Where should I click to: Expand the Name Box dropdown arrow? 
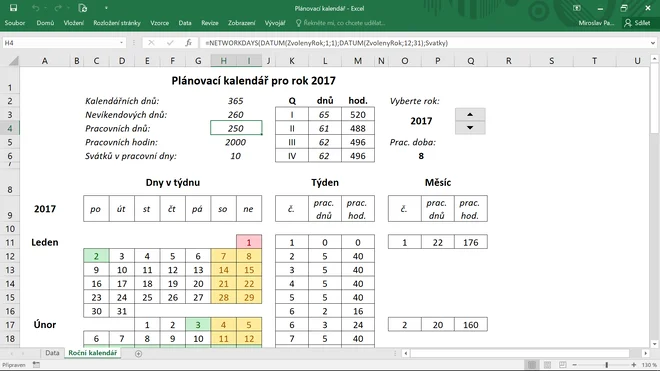(x=121, y=43)
